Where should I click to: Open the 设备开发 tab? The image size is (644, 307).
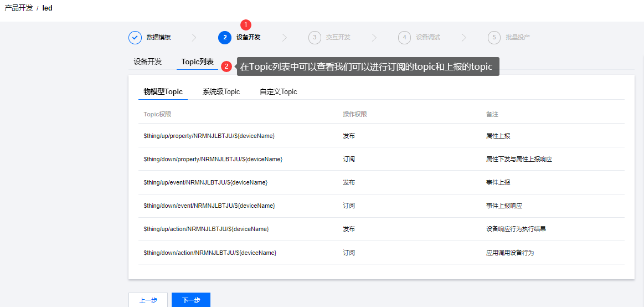coord(148,62)
